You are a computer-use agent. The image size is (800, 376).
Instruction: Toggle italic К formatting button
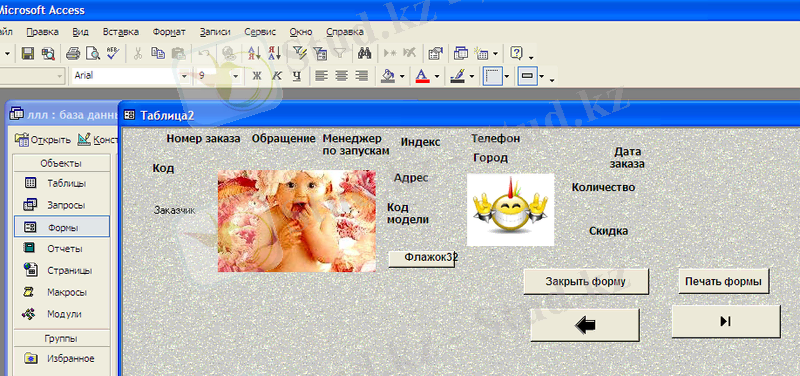click(x=277, y=77)
